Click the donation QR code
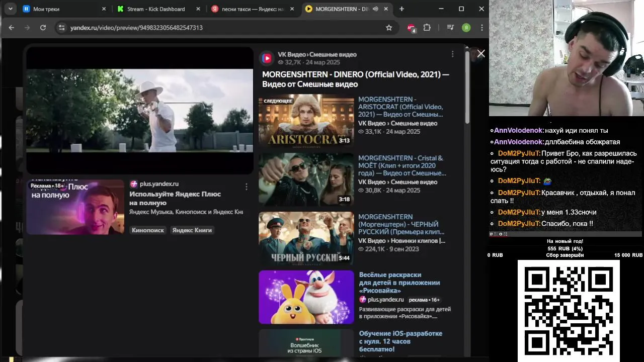 coord(569,311)
